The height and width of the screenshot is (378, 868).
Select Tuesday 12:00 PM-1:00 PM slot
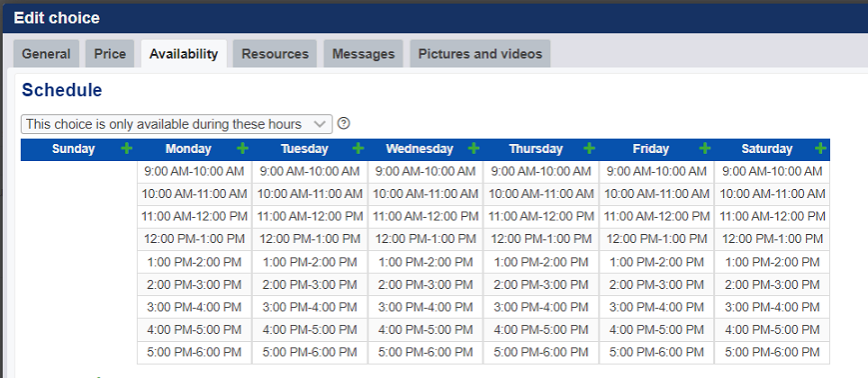click(310, 239)
